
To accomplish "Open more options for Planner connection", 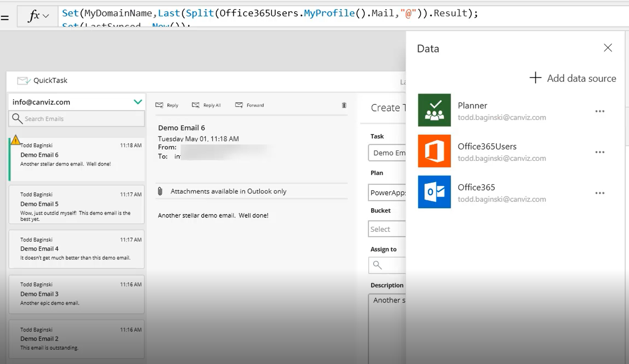I will (x=600, y=111).
